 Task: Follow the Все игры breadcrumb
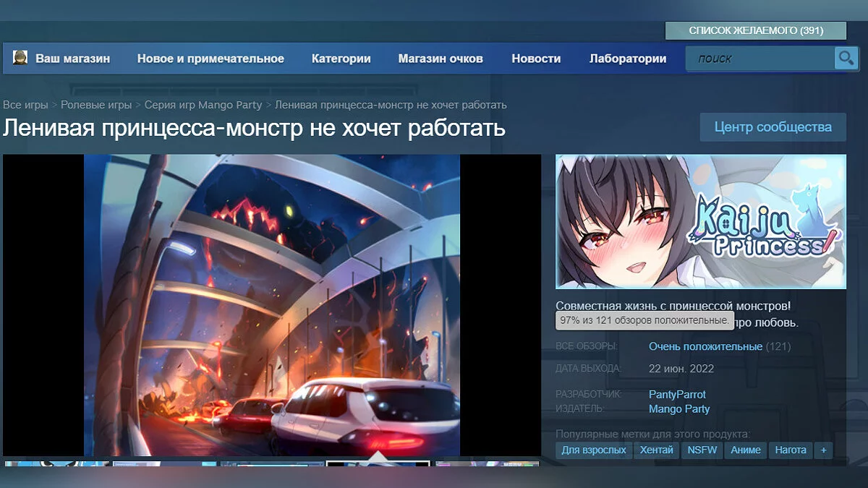[25, 105]
